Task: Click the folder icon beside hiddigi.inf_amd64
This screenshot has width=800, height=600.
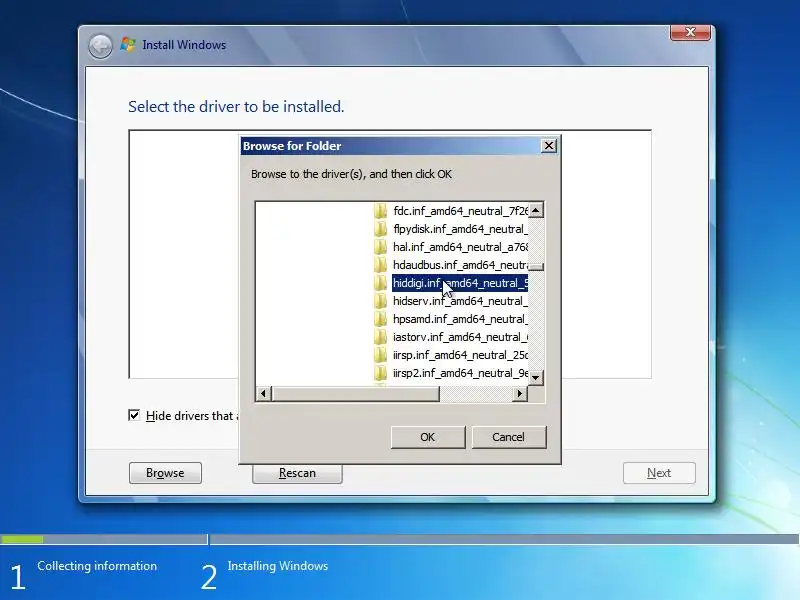Action: [380, 283]
